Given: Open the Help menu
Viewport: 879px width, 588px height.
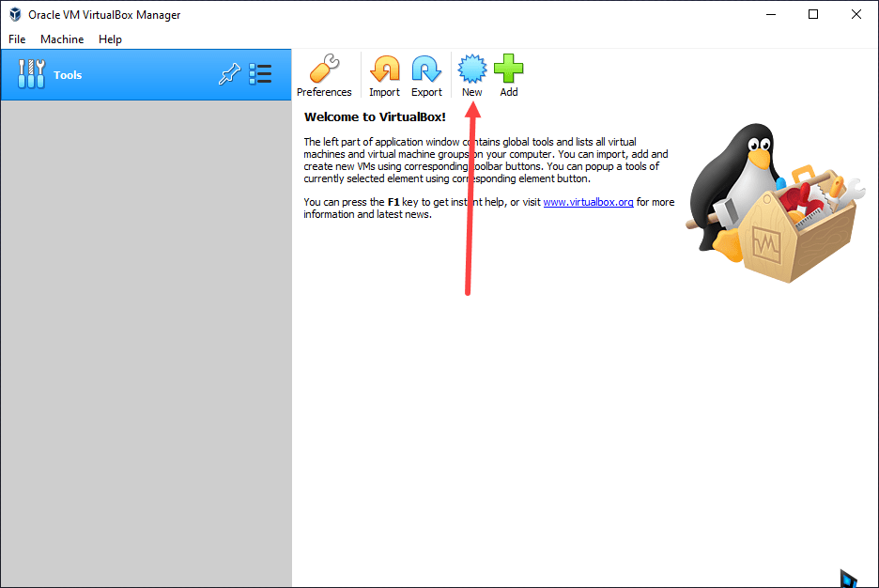Looking at the screenshot, I should 110,39.
